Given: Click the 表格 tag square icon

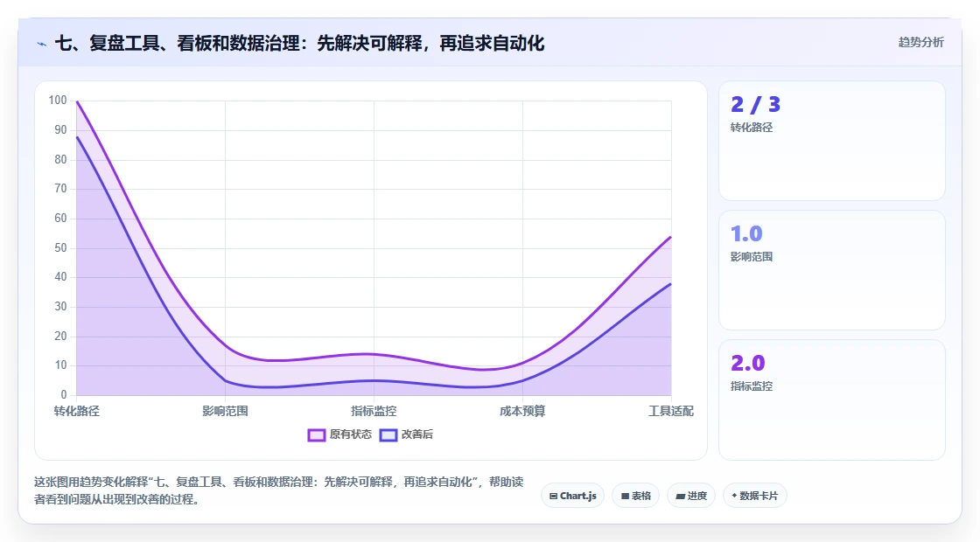Looking at the screenshot, I should (625, 497).
